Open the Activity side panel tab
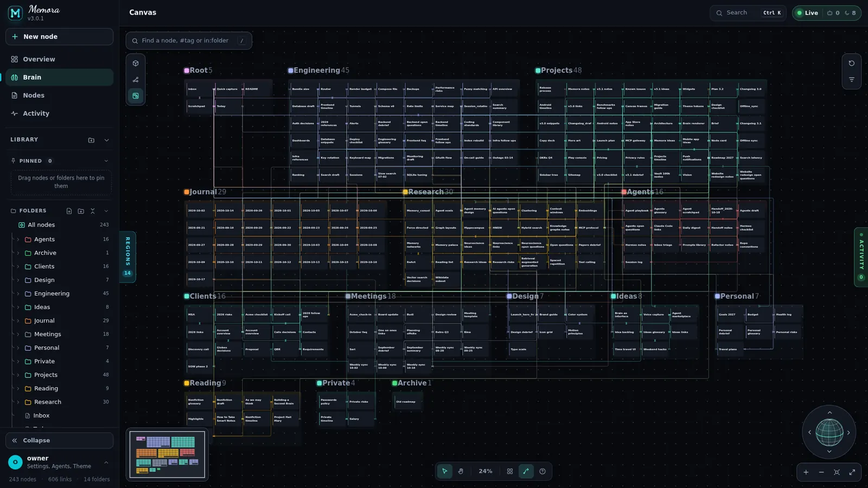Image resolution: width=868 pixels, height=488 pixels. [861, 257]
